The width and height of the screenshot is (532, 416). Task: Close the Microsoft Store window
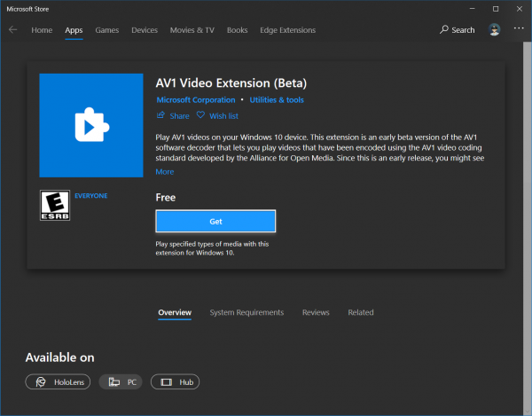[520, 9]
